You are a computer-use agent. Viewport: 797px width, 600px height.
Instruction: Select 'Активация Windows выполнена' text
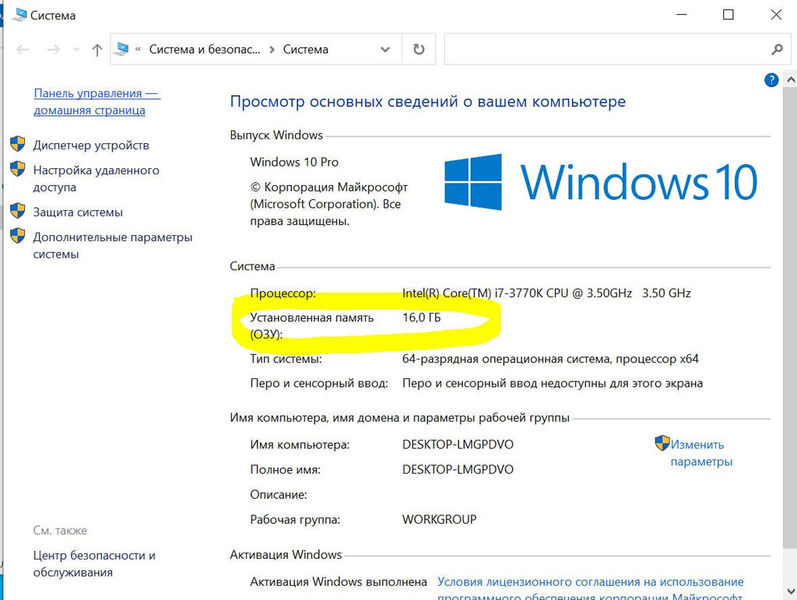pos(339,582)
